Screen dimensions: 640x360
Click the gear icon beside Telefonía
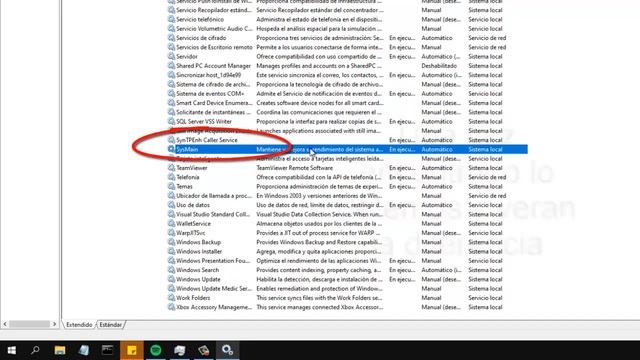click(x=171, y=177)
